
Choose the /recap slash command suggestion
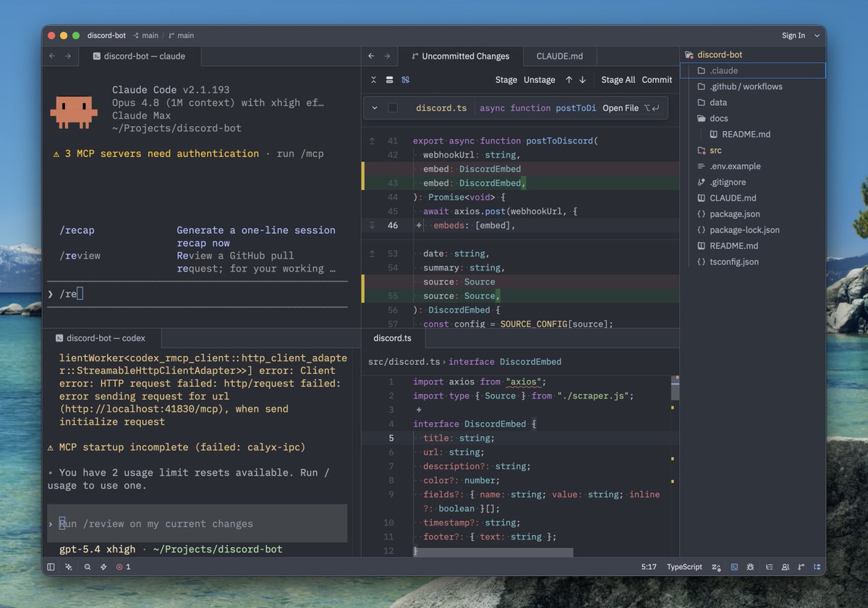197,237
